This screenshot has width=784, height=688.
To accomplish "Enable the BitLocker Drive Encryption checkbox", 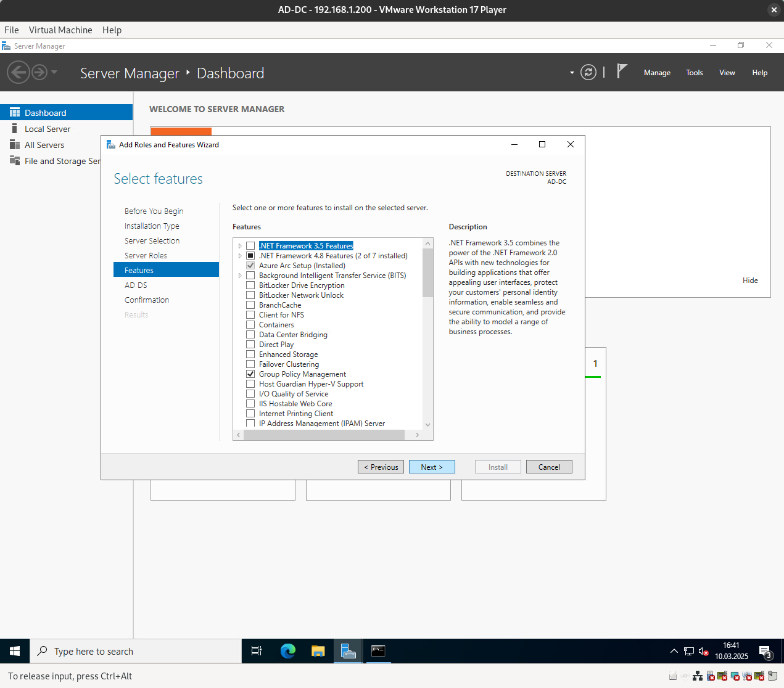I will click(250, 285).
